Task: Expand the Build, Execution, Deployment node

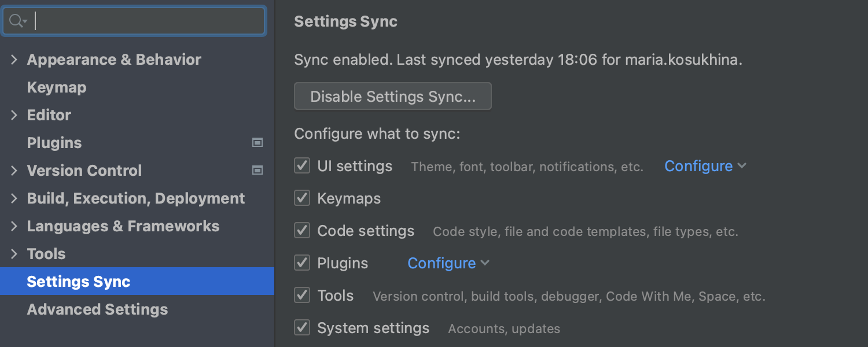Action: click(14, 198)
